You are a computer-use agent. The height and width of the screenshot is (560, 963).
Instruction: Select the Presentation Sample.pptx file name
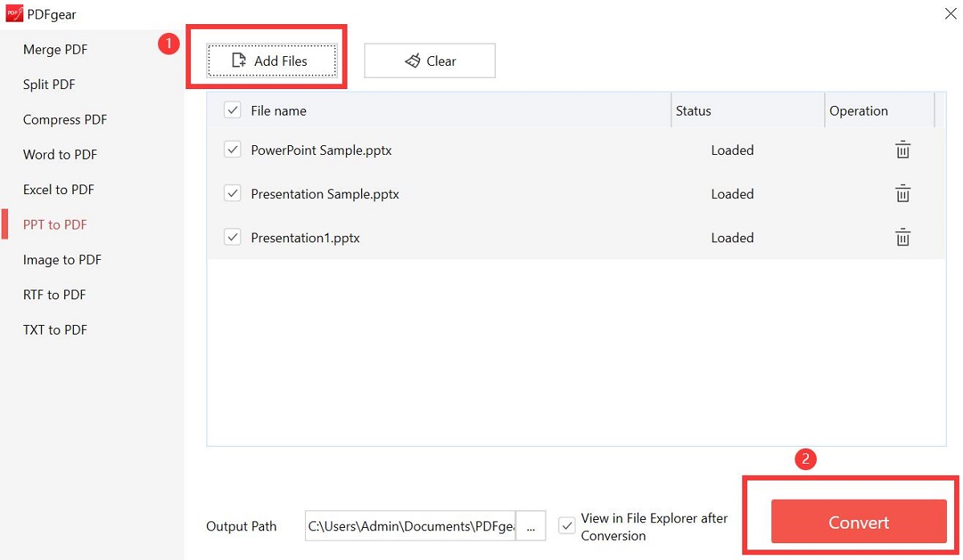pos(325,193)
